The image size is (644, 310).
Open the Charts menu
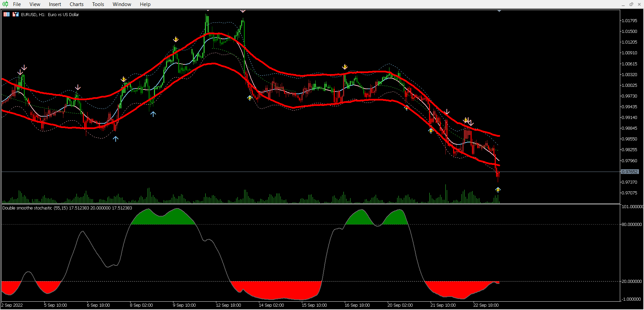pyautogui.click(x=76, y=4)
